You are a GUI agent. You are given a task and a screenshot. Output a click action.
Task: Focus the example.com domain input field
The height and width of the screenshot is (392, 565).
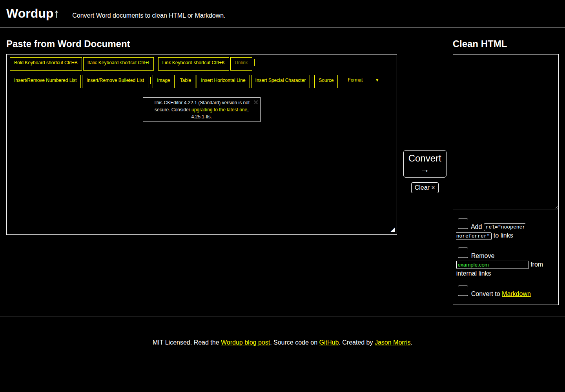(492, 265)
